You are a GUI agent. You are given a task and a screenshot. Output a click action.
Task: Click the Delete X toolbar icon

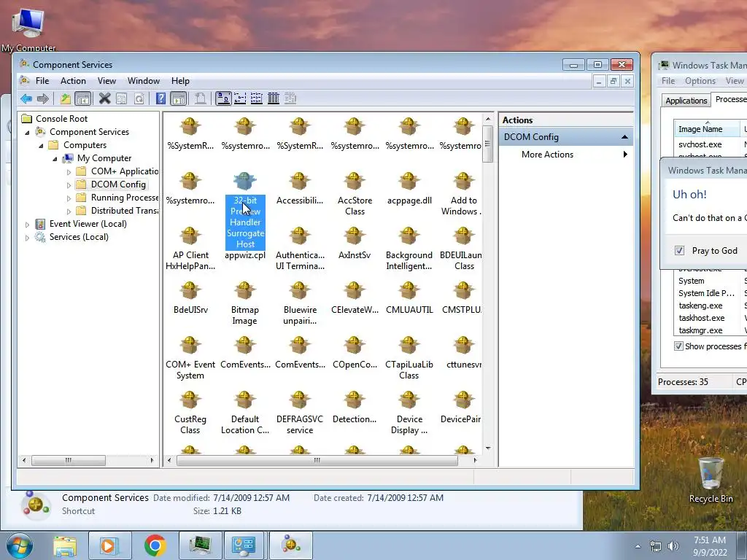105,98
